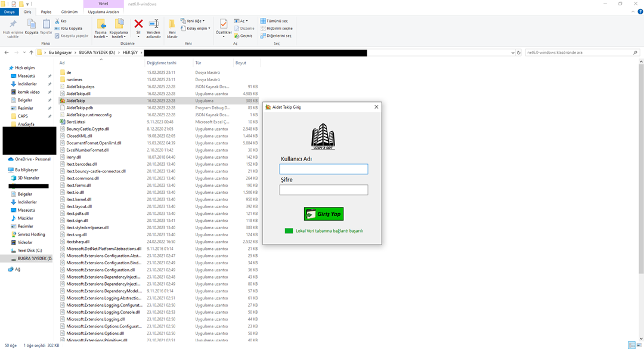Click the BorcListesi Excel file icon

(62, 122)
